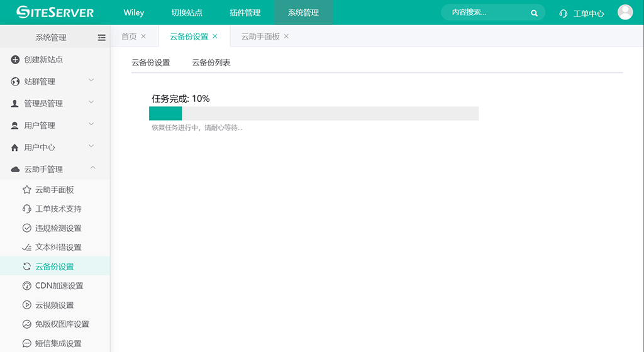
Task: Open CDN加速设置 in the sidebar
Action: (x=58, y=285)
